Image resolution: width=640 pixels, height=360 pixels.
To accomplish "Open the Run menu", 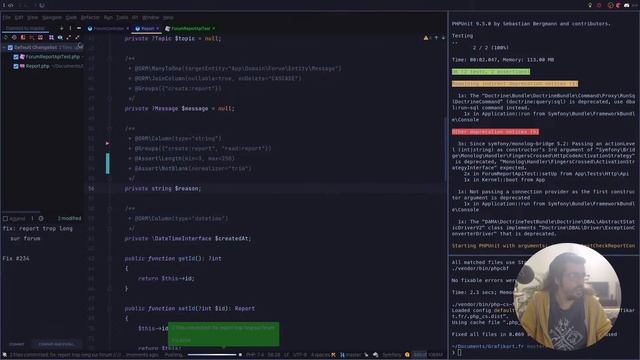I will click(108, 18).
